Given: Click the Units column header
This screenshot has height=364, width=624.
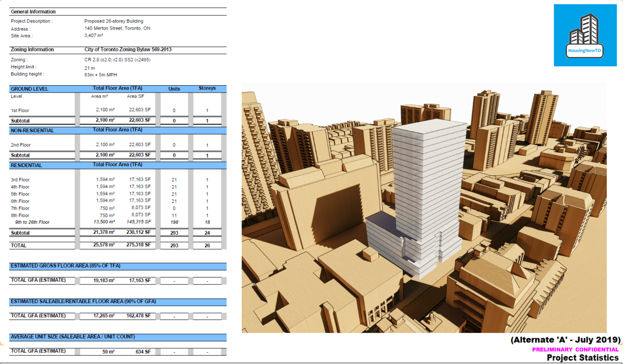Looking at the screenshot, I should pyautogui.click(x=174, y=89).
